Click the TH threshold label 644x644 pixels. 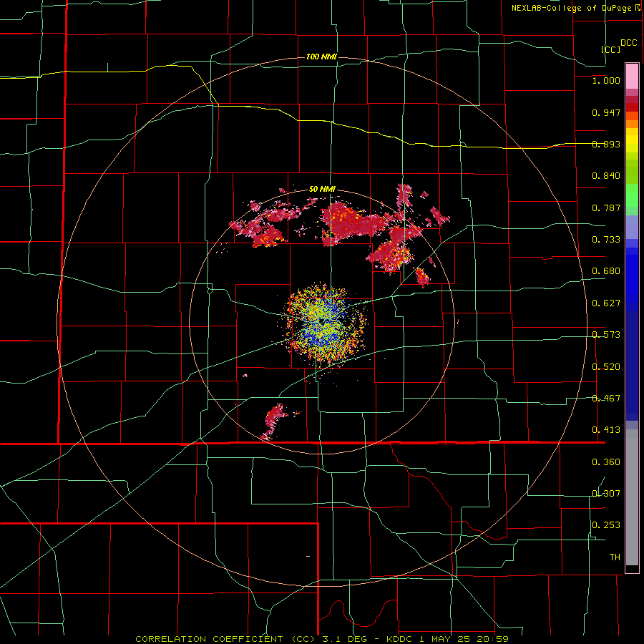pos(615,557)
